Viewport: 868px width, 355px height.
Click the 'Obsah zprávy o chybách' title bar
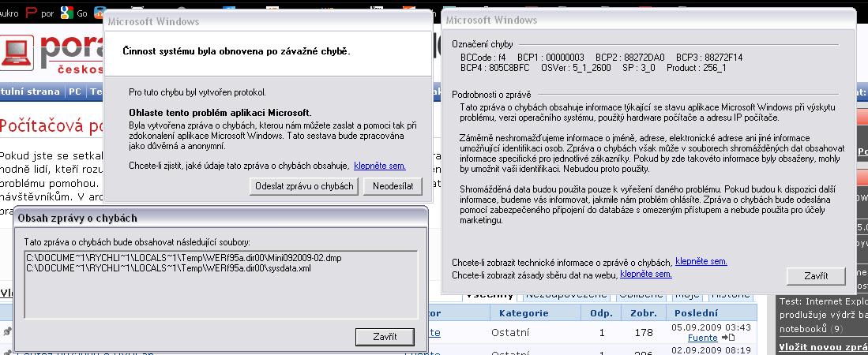click(220, 218)
